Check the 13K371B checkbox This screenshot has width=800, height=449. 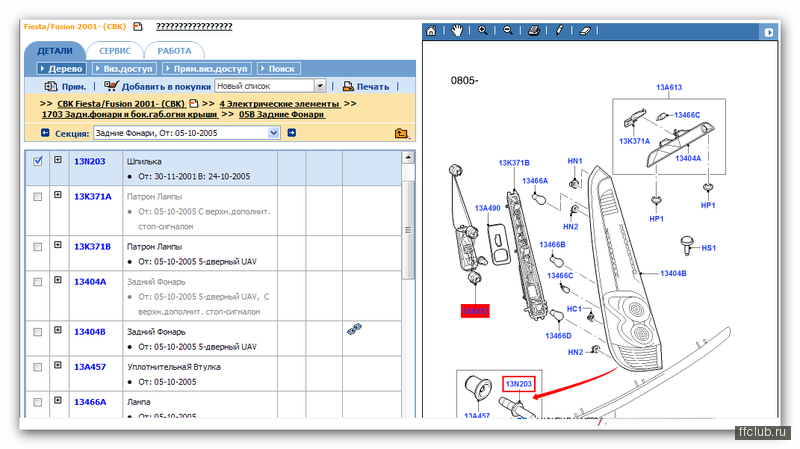tap(38, 246)
